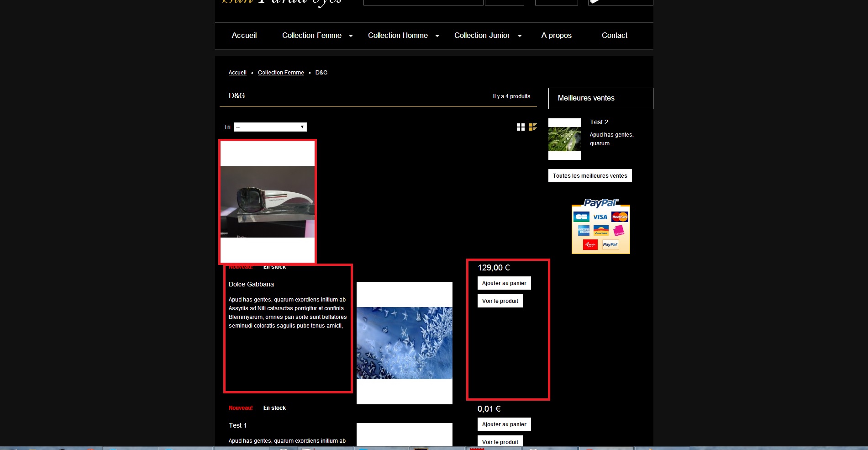Go to the A propos page
The width and height of the screenshot is (868, 450).
click(x=556, y=36)
